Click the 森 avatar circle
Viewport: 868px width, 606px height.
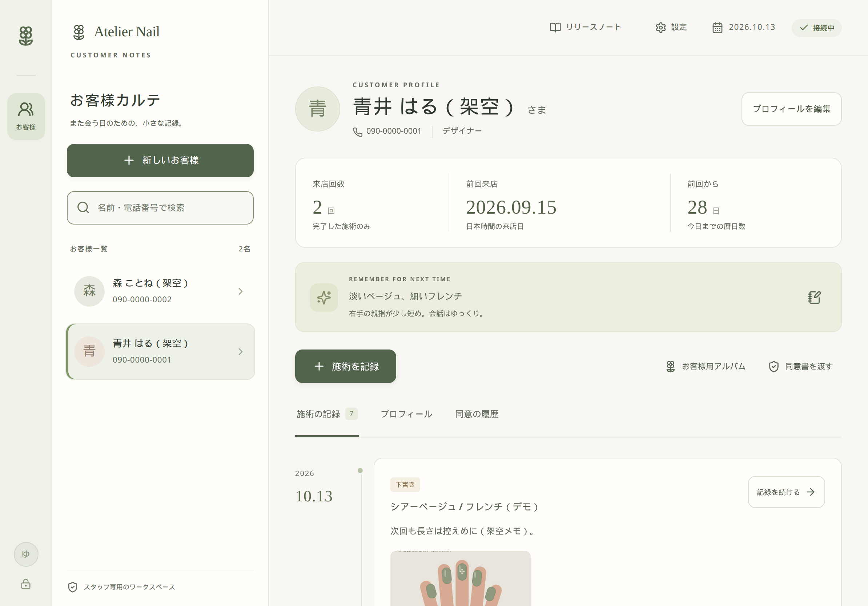click(89, 291)
